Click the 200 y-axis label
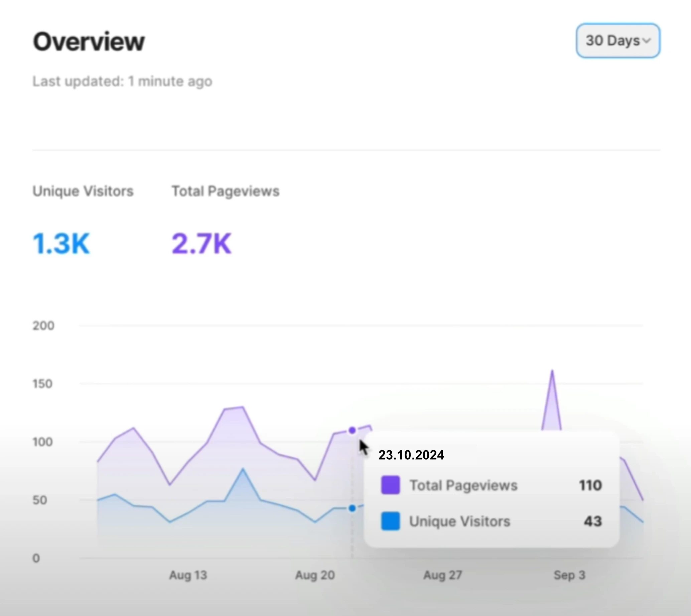Image resolution: width=691 pixels, height=616 pixels. [43, 326]
